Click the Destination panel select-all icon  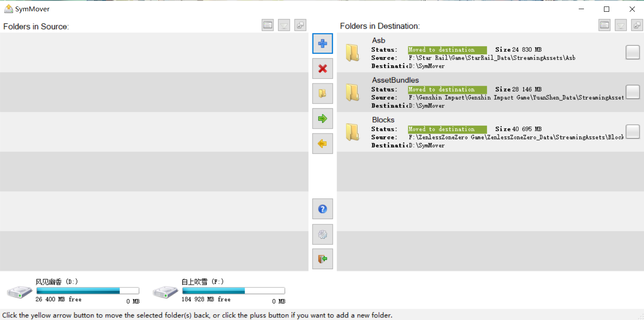click(x=637, y=25)
